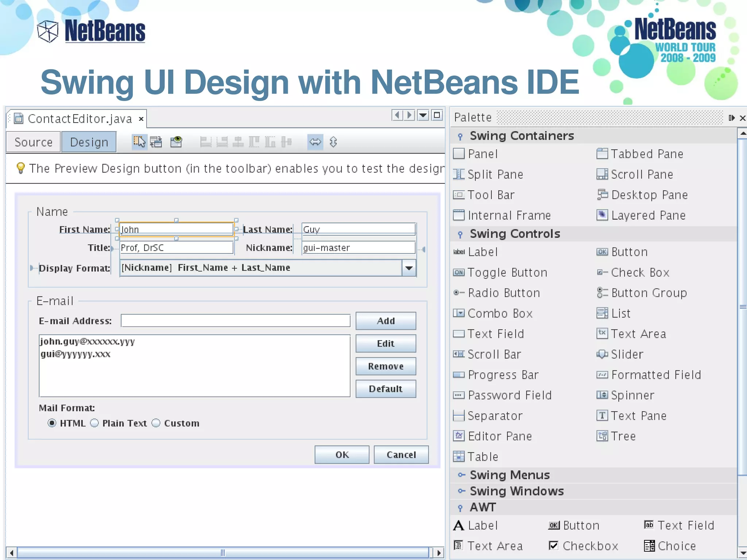This screenshot has width=747, height=560.
Task: Pick Radio Button from the palette
Action: (497, 293)
